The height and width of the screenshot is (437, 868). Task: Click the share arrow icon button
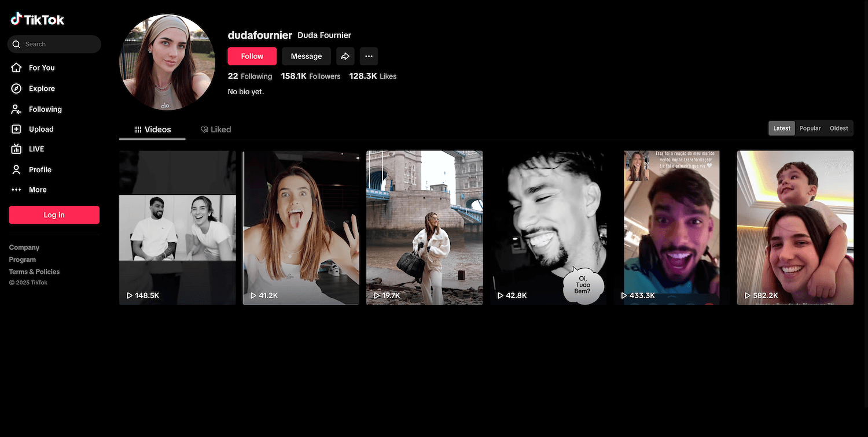tap(345, 56)
